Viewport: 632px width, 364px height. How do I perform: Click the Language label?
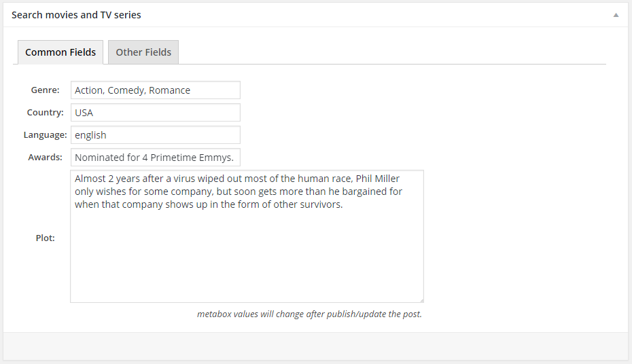coord(45,135)
